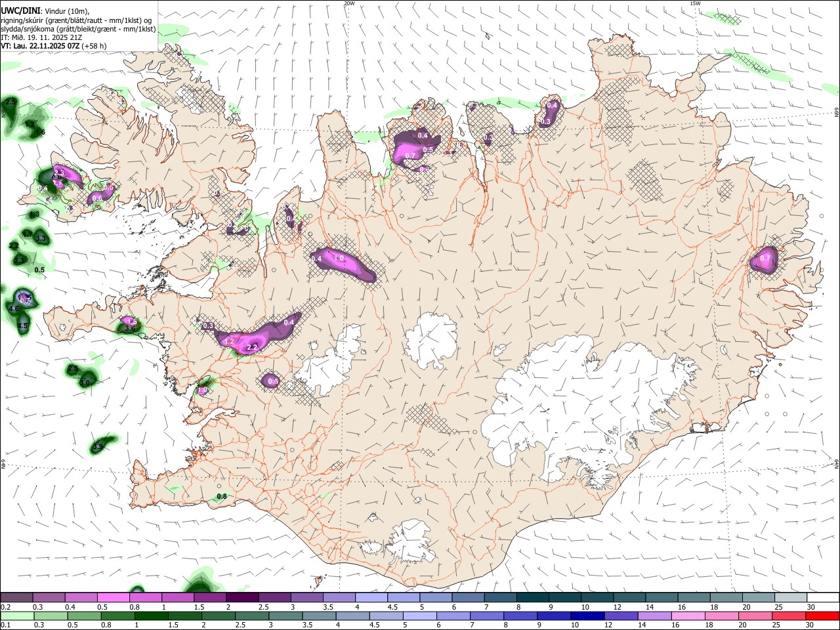
Task: Click the 1.3 rain value on the map
Action: click(34, 214)
